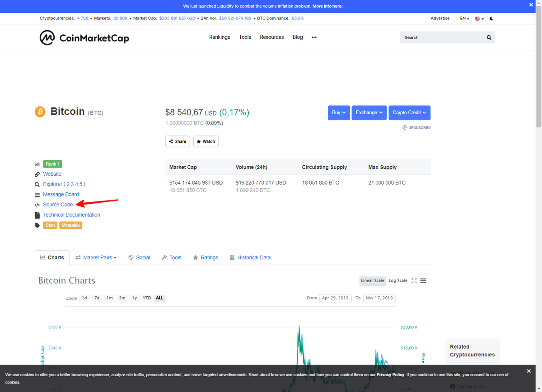This screenshot has height=392, width=542.
Task: Open the Explorer link
Action: pyautogui.click(x=52, y=184)
